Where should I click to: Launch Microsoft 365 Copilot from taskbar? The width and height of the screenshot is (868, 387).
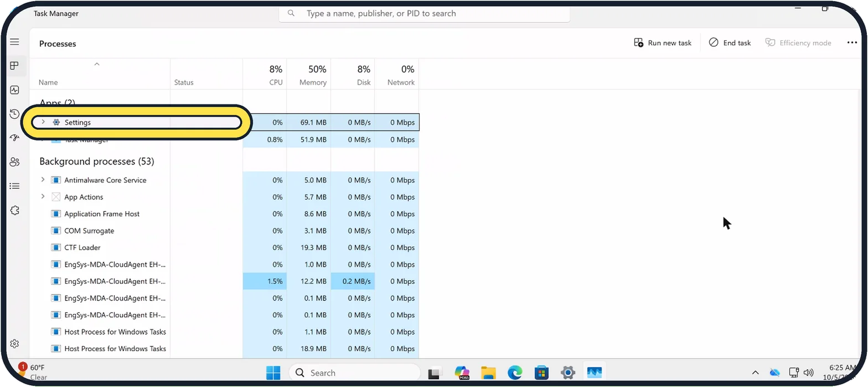[462, 373]
